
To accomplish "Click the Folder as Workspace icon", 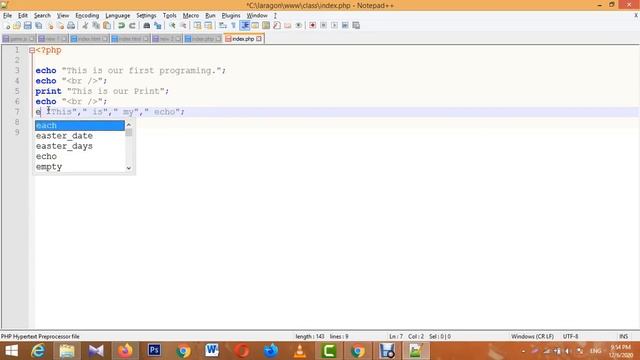I will click(x=288, y=25).
